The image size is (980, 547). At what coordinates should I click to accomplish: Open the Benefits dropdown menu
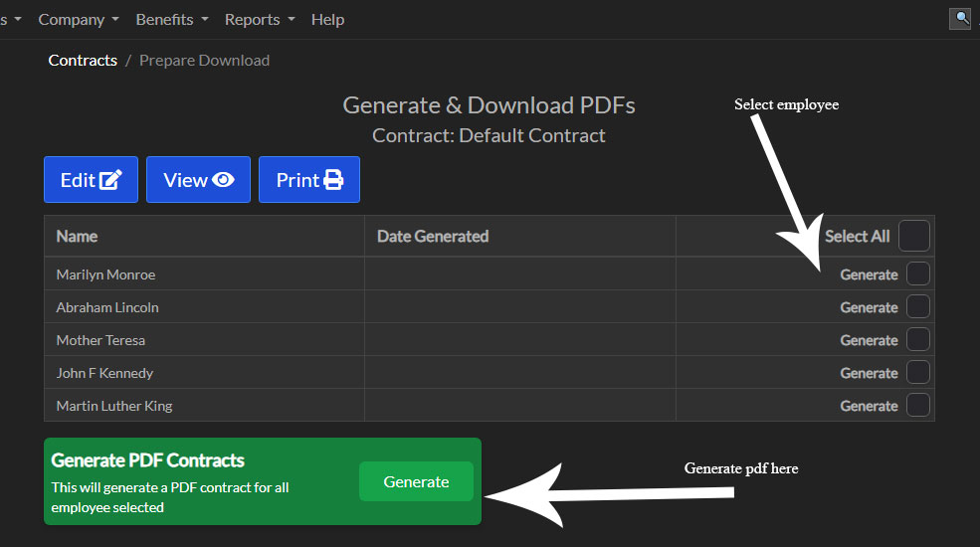point(171,20)
